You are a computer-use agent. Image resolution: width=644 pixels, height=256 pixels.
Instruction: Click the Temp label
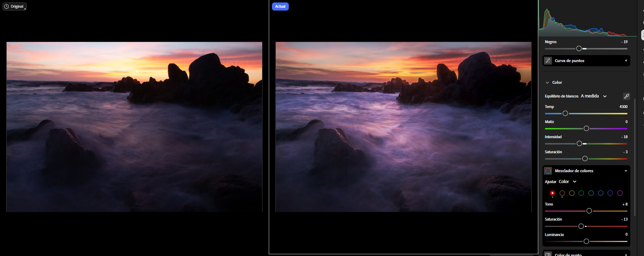tap(549, 107)
